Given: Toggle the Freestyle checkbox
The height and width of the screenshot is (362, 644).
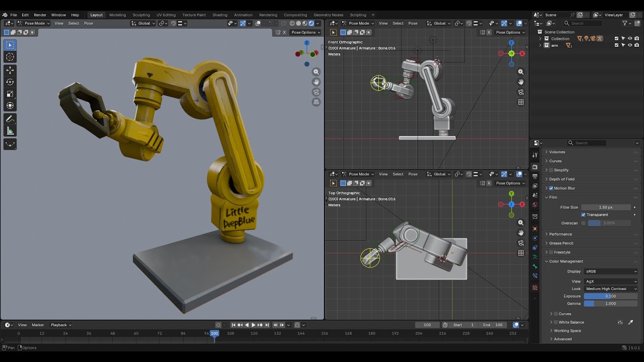Looking at the screenshot, I should click(551, 252).
